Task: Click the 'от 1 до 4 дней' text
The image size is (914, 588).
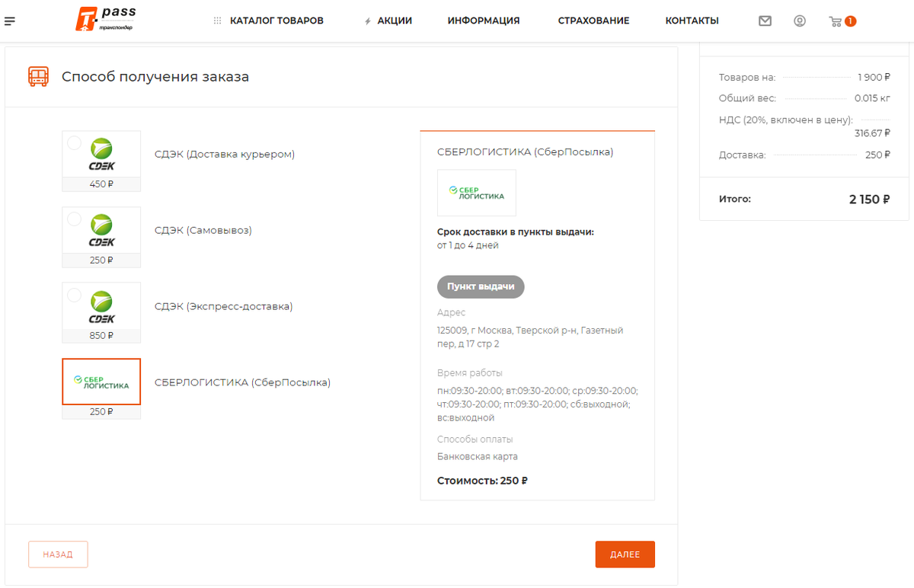Action: click(x=468, y=245)
